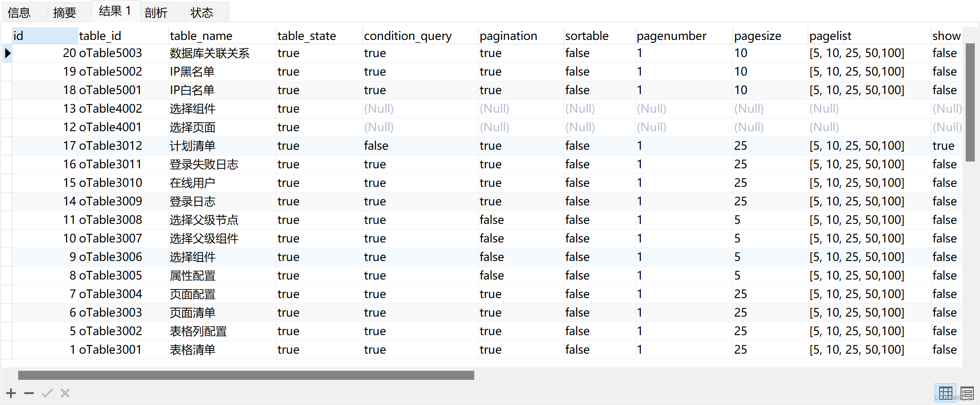Click the table_name column header
The width and height of the screenshot is (980, 405).
pos(222,36)
